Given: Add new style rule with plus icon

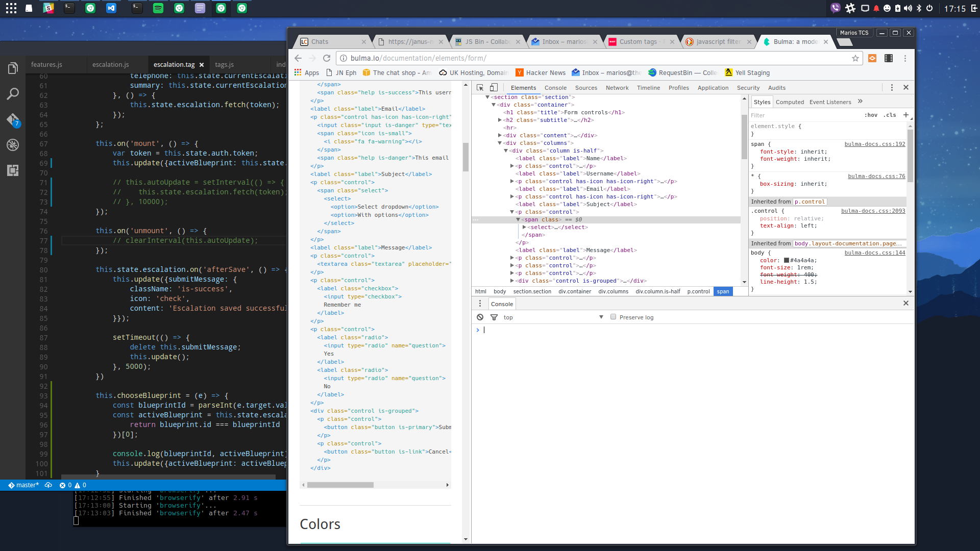Looking at the screenshot, I should click(x=905, y=115).
